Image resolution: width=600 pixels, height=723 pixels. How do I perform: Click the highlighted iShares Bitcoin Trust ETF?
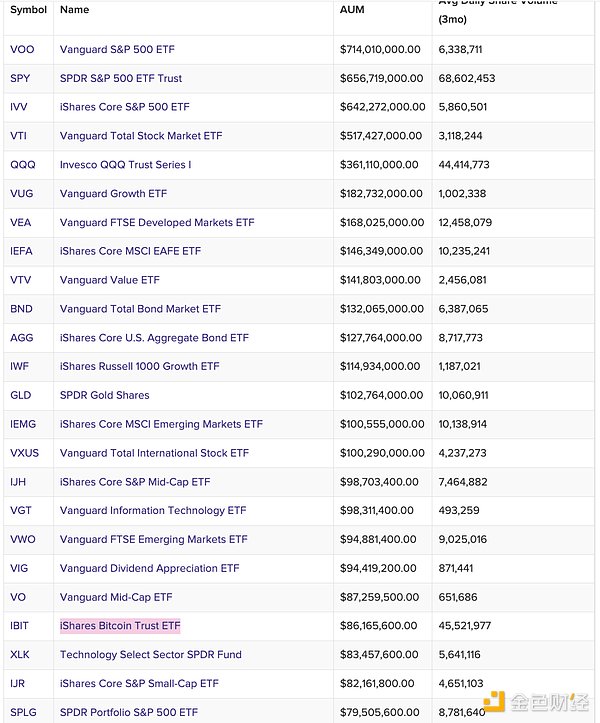[120, 626]
